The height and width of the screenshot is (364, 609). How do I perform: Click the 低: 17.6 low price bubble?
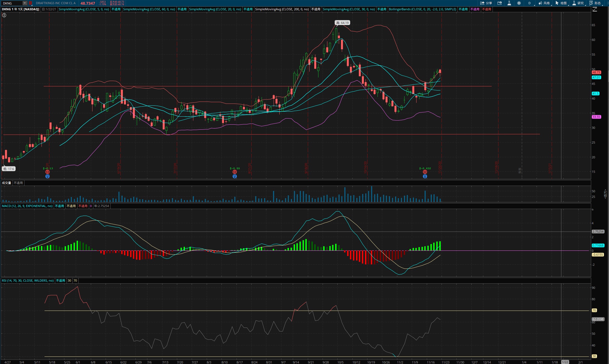[9, 169]
